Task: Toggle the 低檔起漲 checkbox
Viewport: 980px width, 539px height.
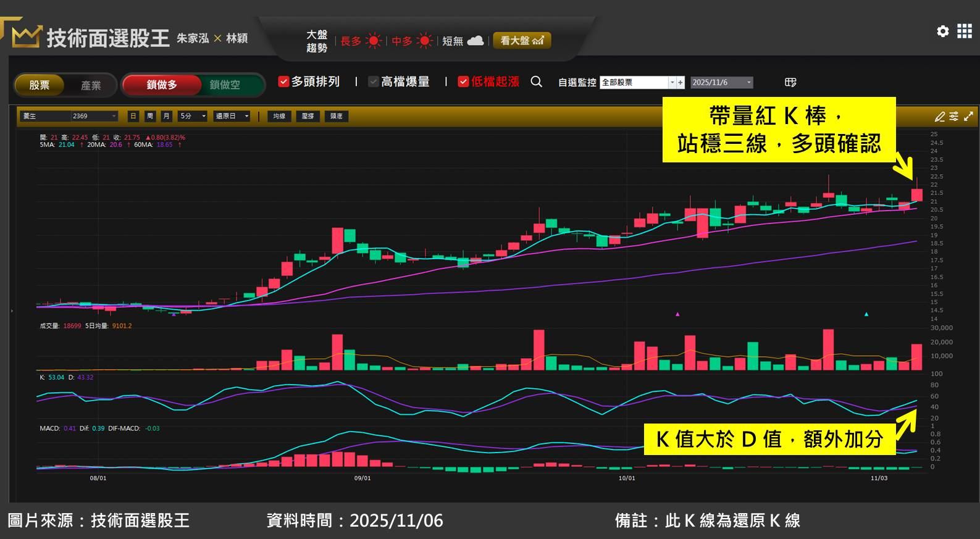Action: (x=463, y=81)
